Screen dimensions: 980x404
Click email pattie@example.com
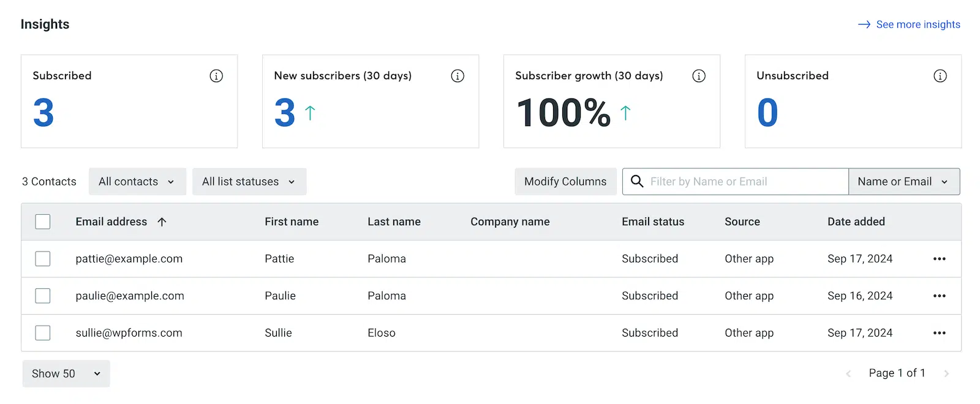(x=129, y=259)
